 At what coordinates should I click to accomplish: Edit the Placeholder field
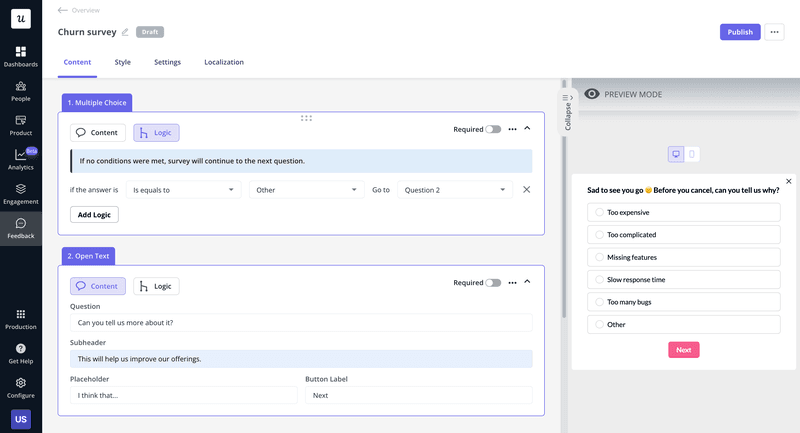(184, 395)
